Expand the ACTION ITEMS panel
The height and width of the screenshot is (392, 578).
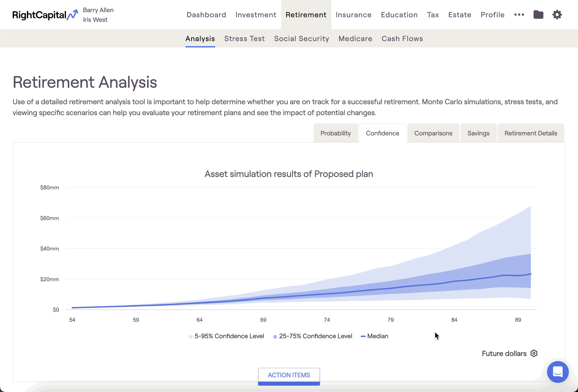(x=289, y=375)
